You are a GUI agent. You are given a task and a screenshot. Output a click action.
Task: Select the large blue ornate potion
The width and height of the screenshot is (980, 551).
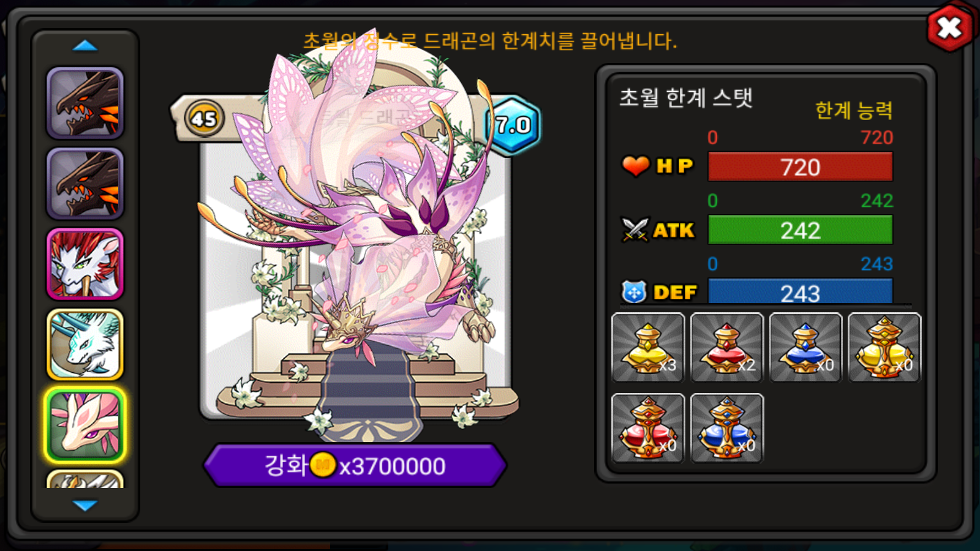[727, 428]
